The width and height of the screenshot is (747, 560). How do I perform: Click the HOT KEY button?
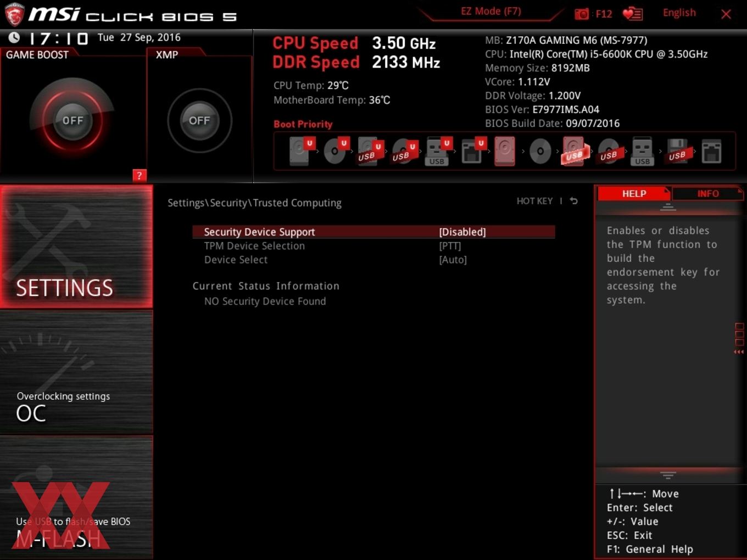click(x=534, y=201)
